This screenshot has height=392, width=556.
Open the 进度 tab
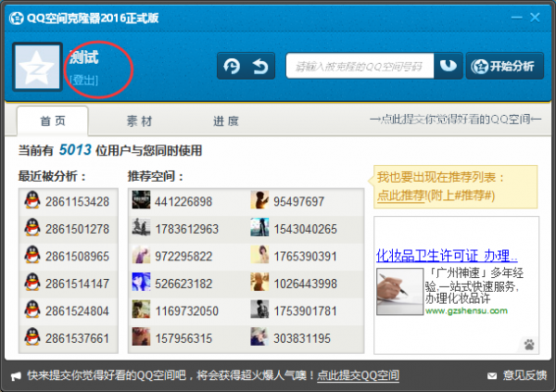click(226, 121)
